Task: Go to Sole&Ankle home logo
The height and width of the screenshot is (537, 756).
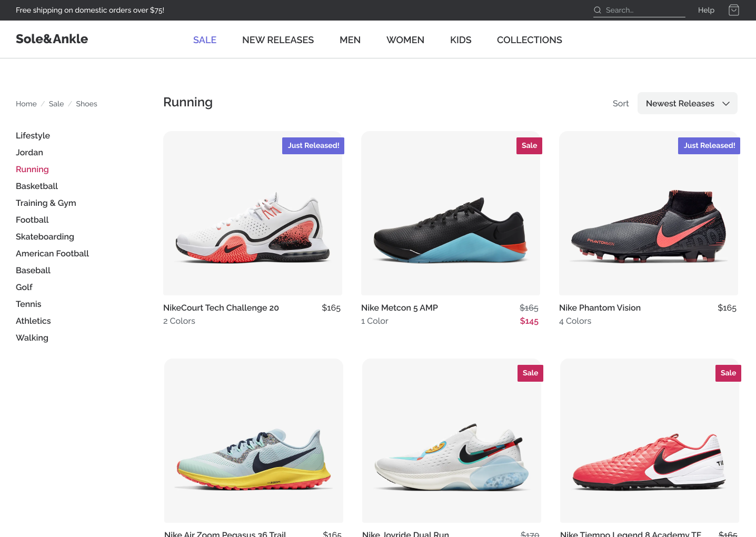Action: [52, 39]
